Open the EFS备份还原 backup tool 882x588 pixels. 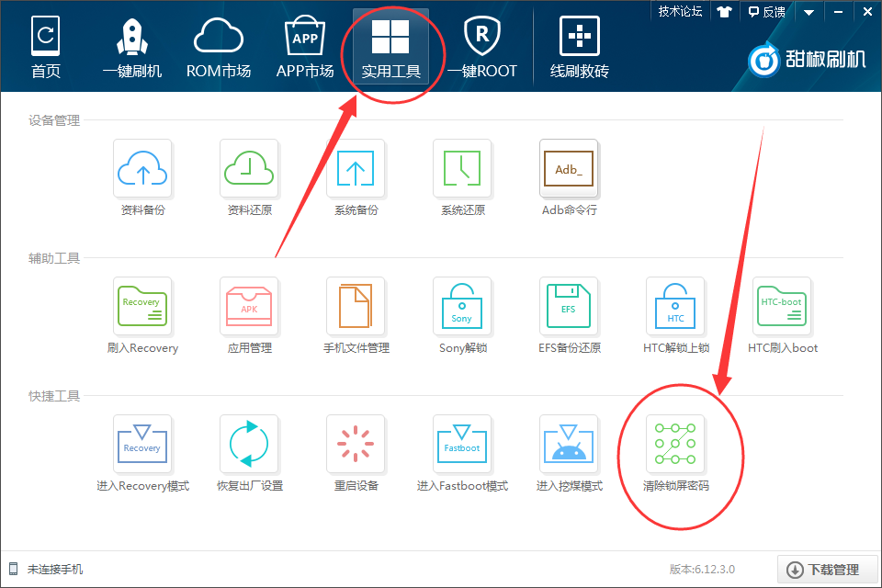click(x=569, y=306)
